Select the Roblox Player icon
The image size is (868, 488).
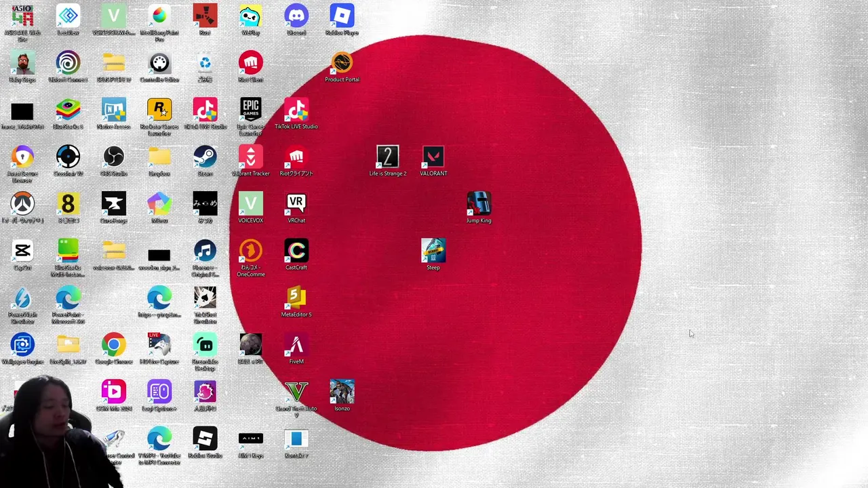tap(342, 16)
